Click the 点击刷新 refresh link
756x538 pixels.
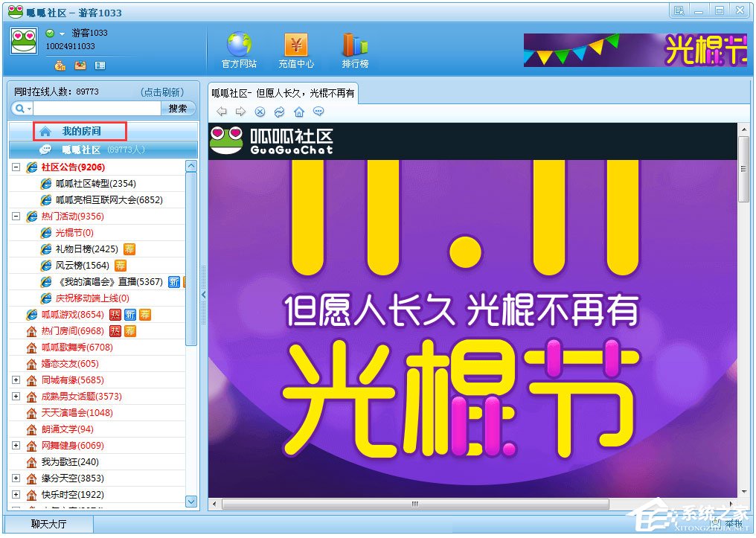(x=162, y=92)
